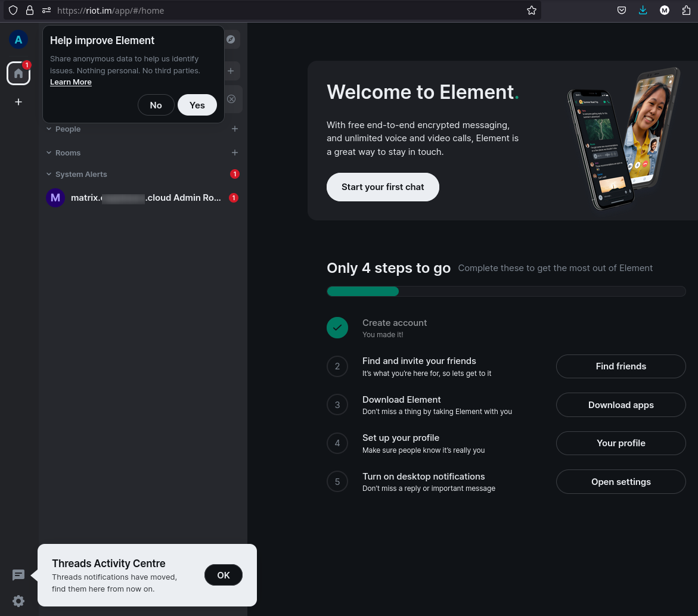Start a chat via People plus icon

[x=235, y=129]
